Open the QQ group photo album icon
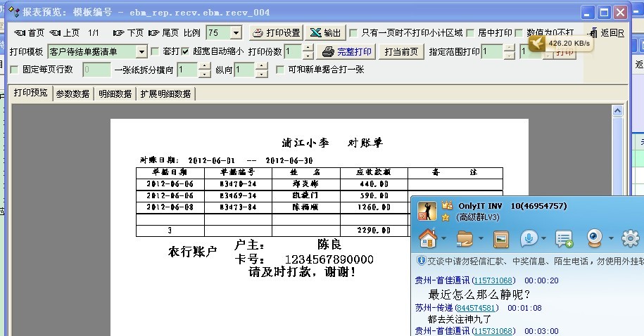Image resolution: width=644 pixels, height=336 pixels. pos(501,239)
